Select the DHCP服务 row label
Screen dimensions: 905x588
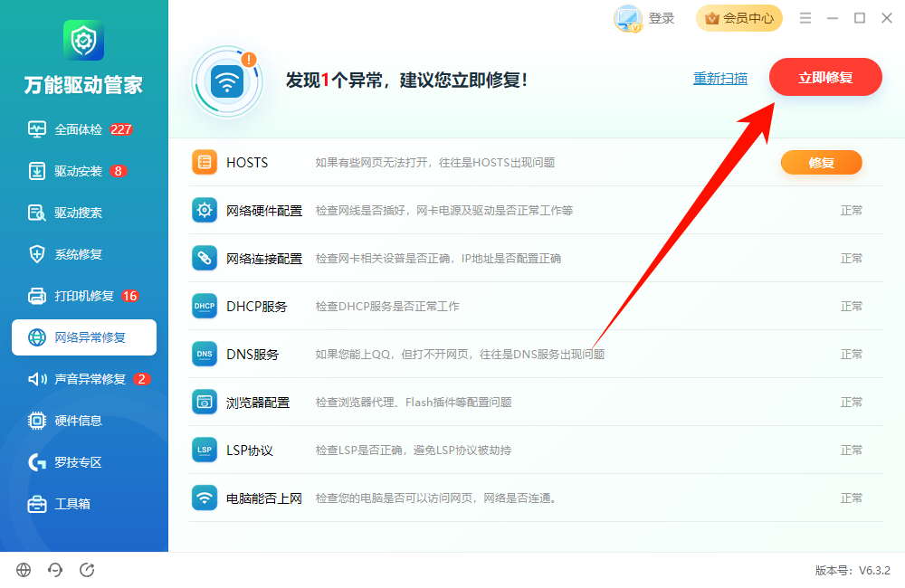(x=257, y=307)
